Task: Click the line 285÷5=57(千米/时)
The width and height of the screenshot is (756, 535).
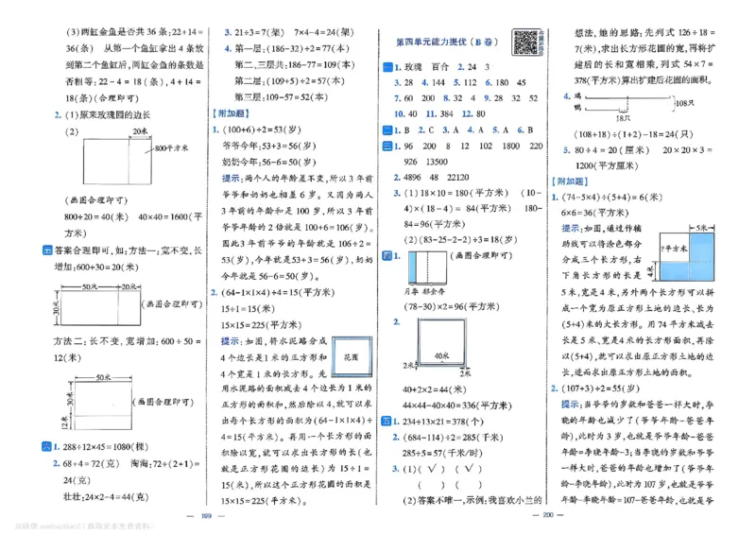Action: point(442,454)
